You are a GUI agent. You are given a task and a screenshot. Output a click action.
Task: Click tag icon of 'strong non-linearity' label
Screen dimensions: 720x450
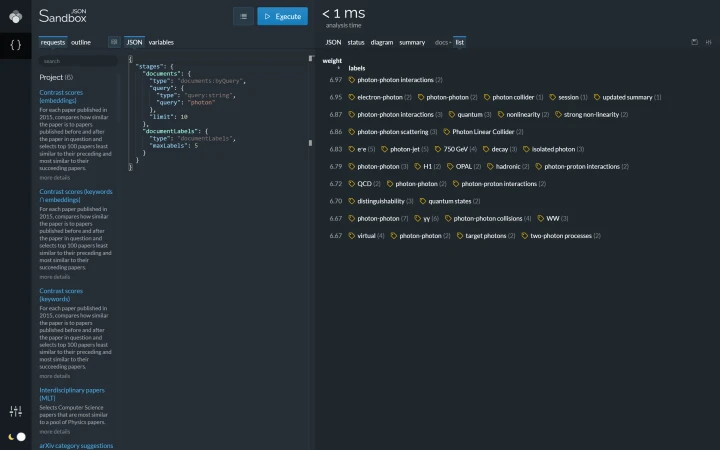(558, 114)
